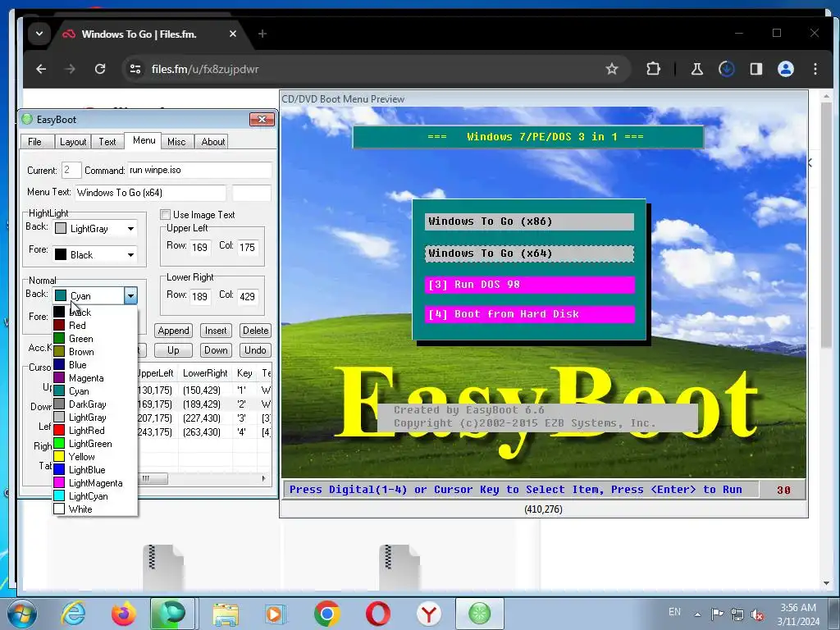Open Chrome Labs flask icon
The image size is (840, 630).
[697, 69]
